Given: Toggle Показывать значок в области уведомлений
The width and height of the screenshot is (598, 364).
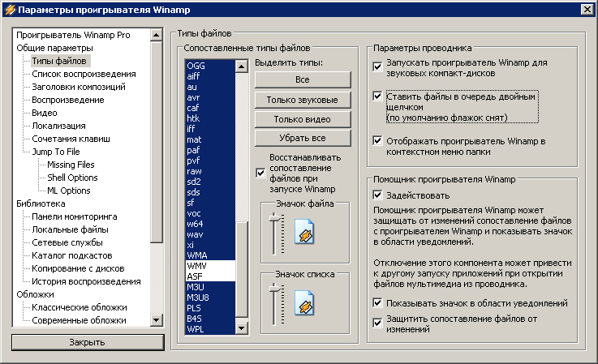Looking at the screenshot, I should [x=377, y=303].
